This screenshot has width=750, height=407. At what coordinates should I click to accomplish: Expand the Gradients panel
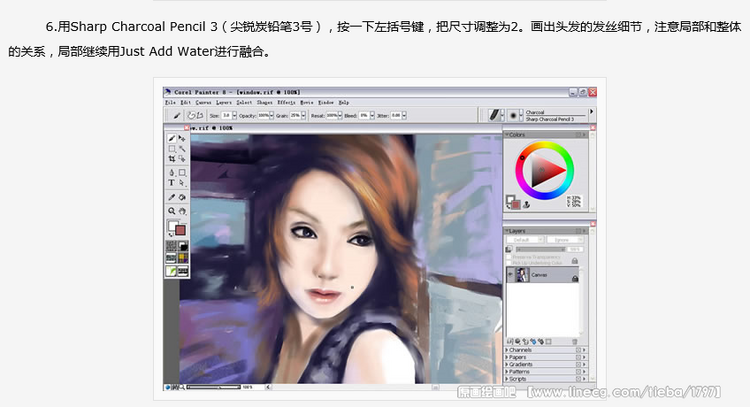point(508,364)
